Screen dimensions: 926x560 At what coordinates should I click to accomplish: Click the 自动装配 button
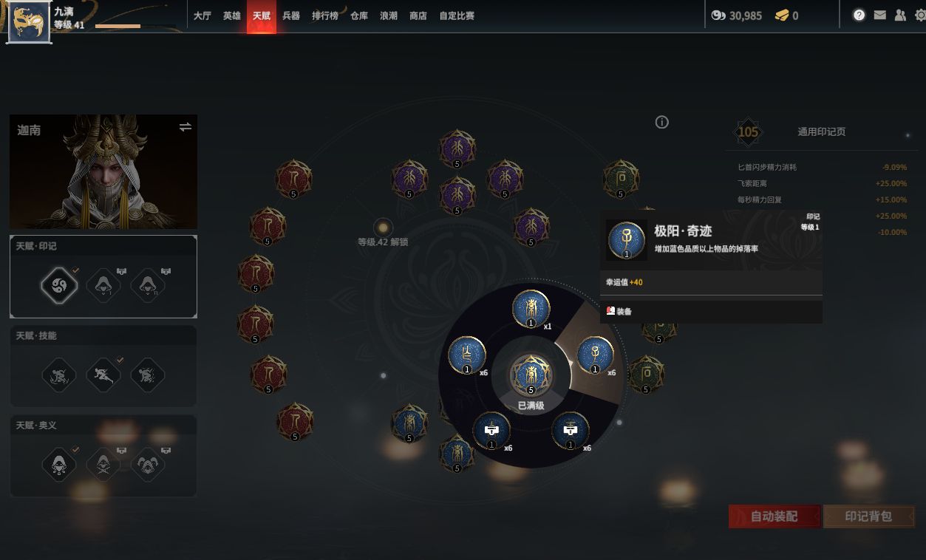[x=774, y=516]
